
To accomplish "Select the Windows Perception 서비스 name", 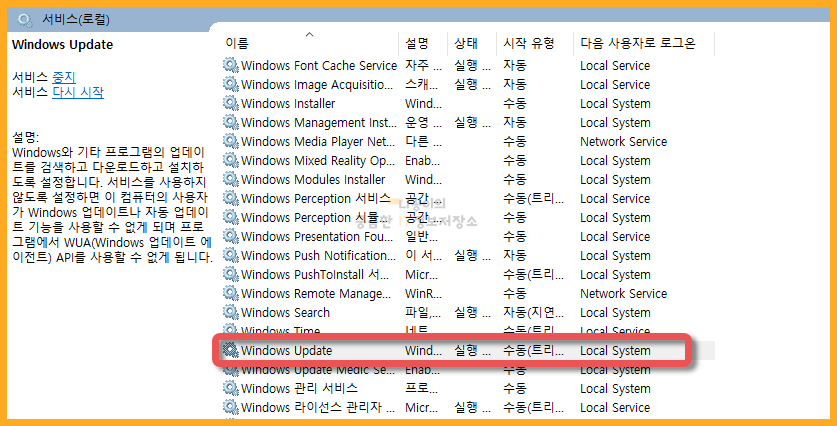I will (x=316, y=199).
